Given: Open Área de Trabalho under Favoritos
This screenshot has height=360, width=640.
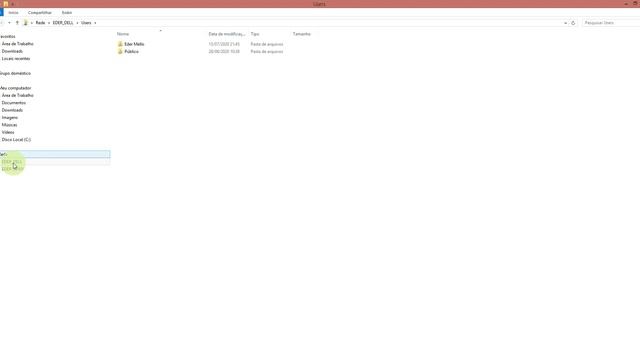Looking at the screenshot, I should pos(18,44).
